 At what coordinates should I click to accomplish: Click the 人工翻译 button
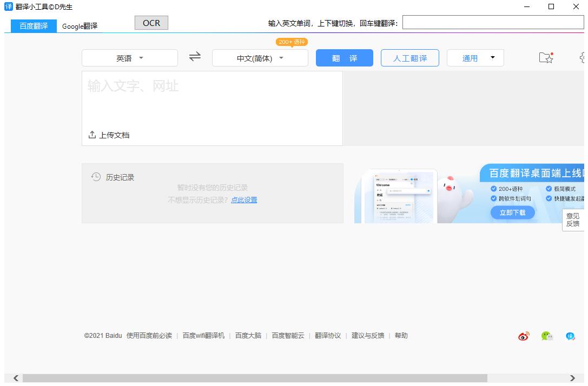click(x=410, y=58)
